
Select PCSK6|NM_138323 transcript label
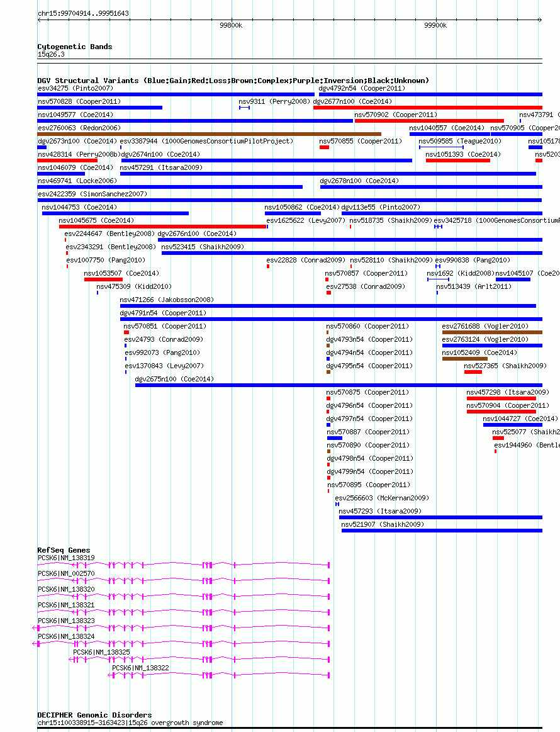point(66,621)
